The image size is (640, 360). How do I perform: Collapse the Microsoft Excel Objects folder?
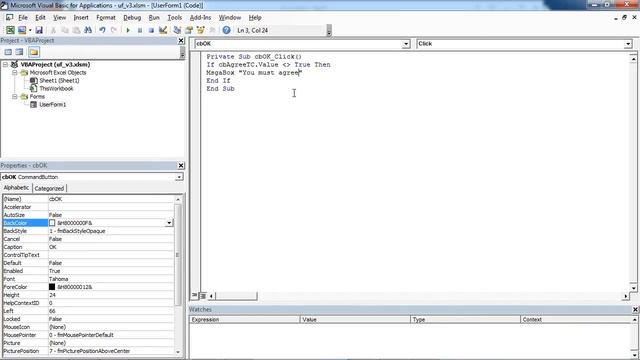coord(15,73)
